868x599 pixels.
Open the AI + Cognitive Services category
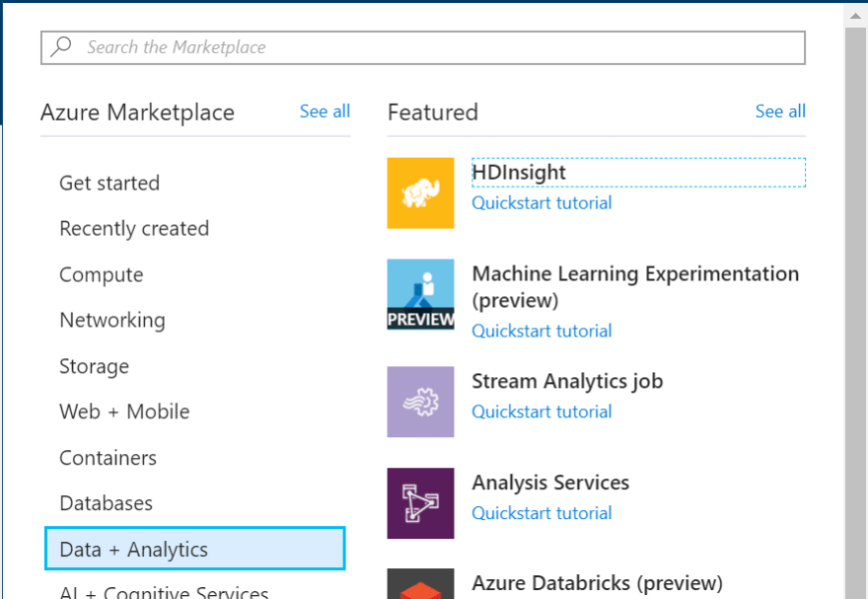point(164,592)
